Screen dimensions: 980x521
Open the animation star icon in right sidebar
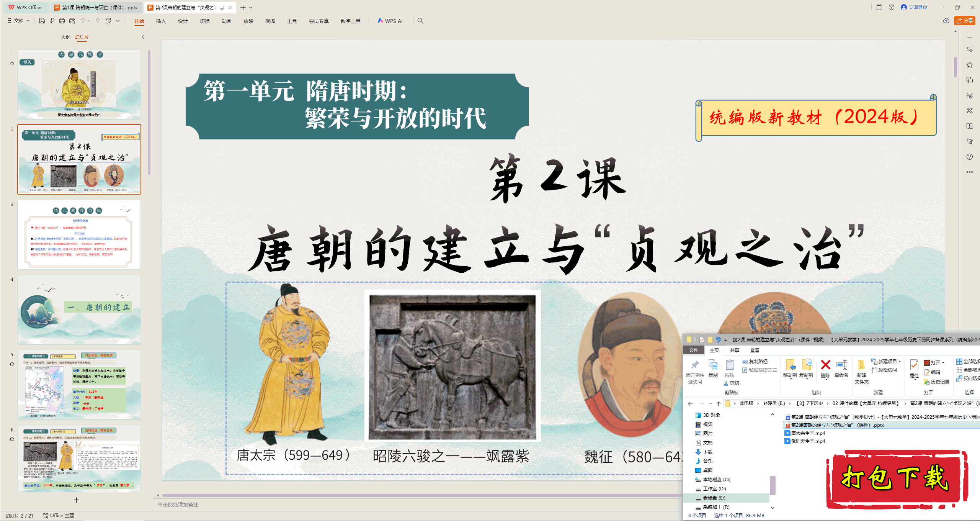point(970,65)
